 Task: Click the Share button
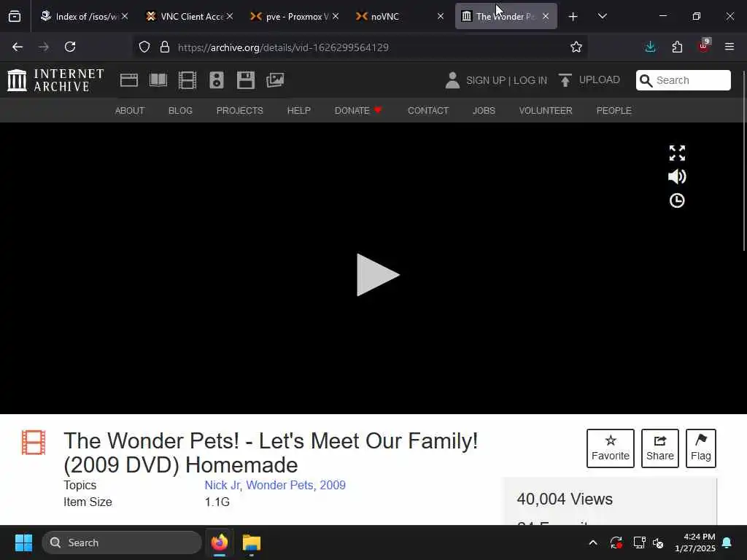(659, 448)
